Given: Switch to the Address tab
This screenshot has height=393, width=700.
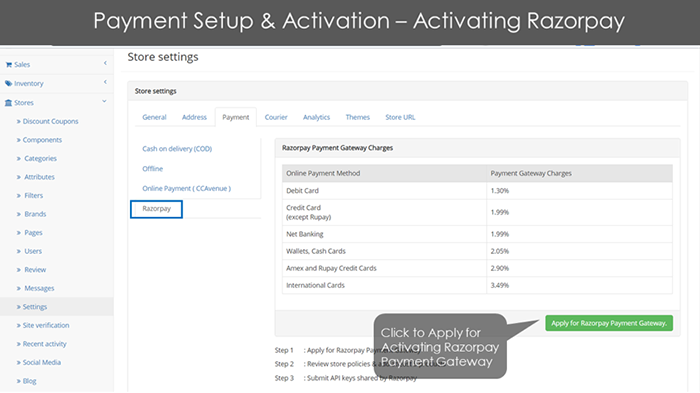Looking at the screenshot, I should [194, 117].
